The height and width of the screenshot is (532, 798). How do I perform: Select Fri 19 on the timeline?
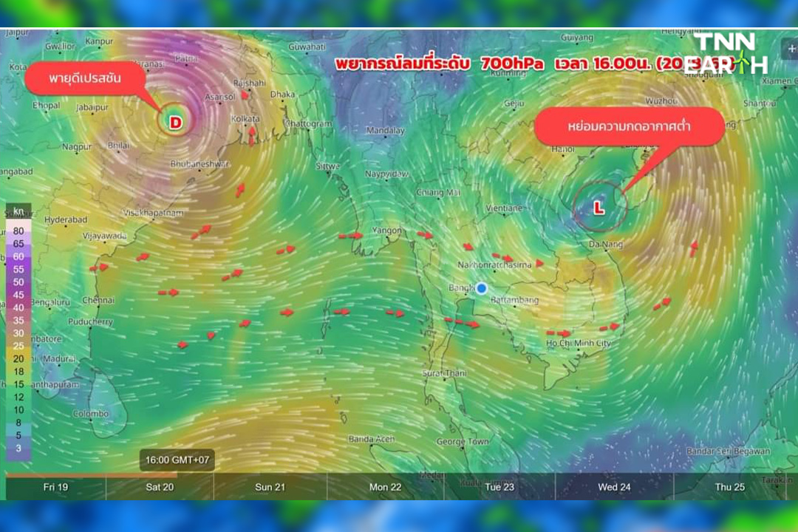55,487
